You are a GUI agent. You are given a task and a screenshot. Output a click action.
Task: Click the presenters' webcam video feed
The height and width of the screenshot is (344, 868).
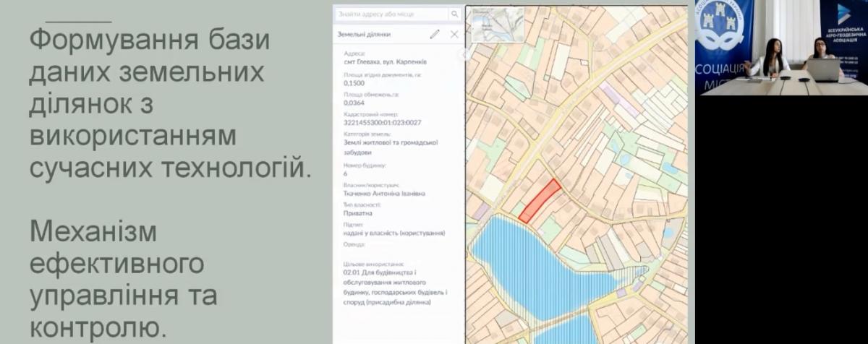(781, 48)
